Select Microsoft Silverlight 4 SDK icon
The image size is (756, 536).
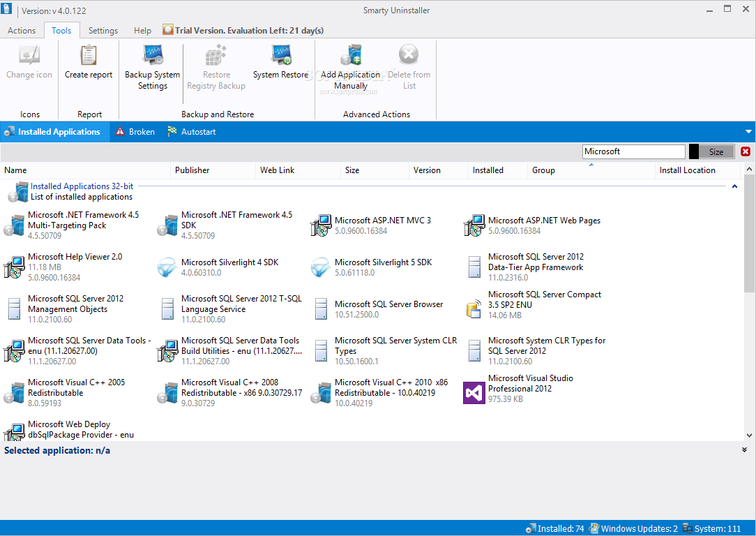(x=167, y=267)
